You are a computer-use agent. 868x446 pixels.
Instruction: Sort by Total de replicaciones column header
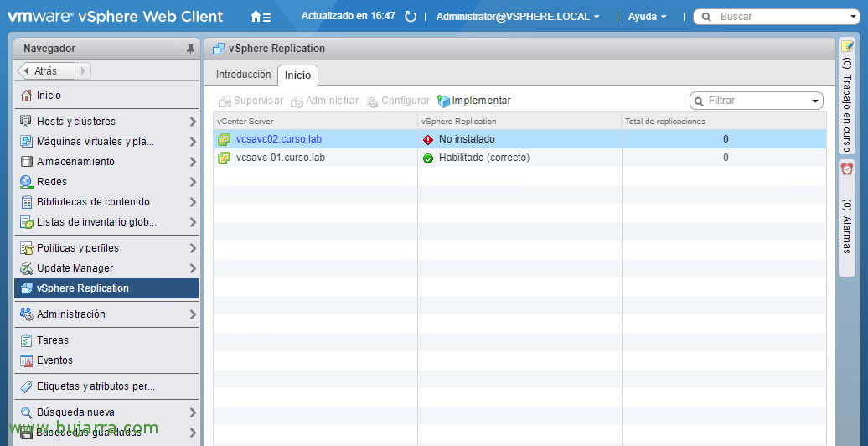pos(724,121)
